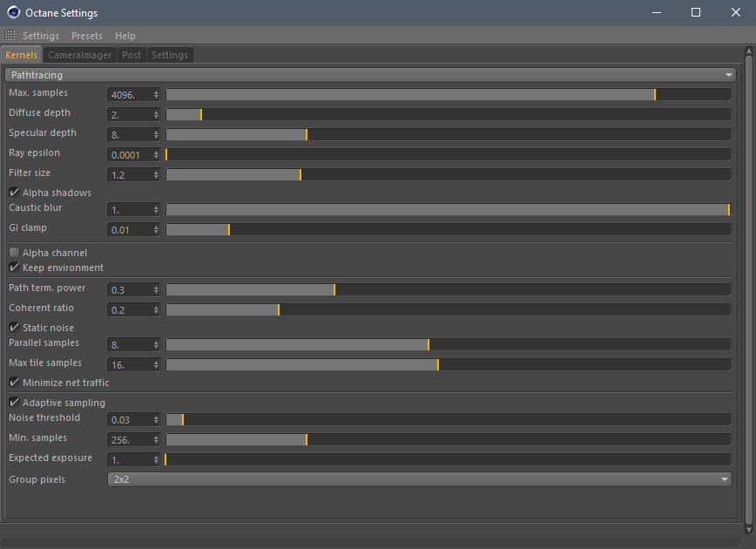Click the GI clamp slider bar
This screenshot has width=756, height=549.
pyautogui.click(x=449, y=230)
